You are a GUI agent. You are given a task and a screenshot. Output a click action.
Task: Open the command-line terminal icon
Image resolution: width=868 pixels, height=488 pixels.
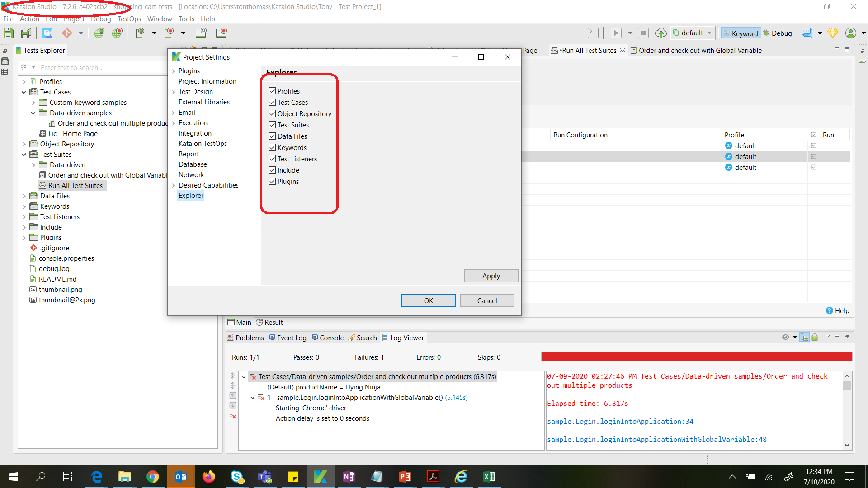click(593, 33)
